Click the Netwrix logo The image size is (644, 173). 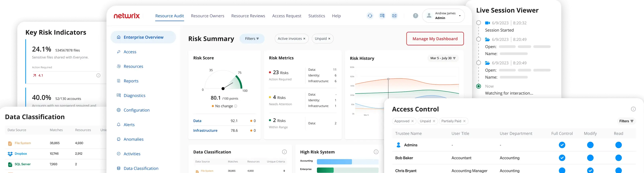point(127,16)
